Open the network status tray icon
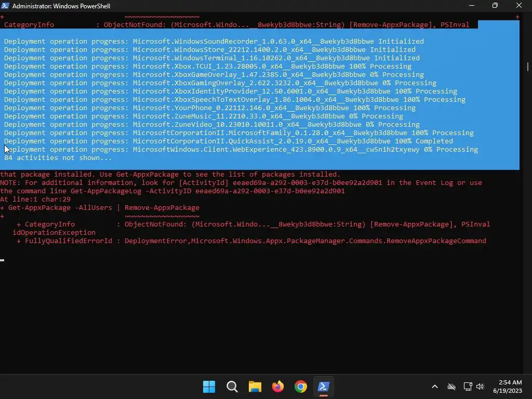532x399 pixels. 468,387
